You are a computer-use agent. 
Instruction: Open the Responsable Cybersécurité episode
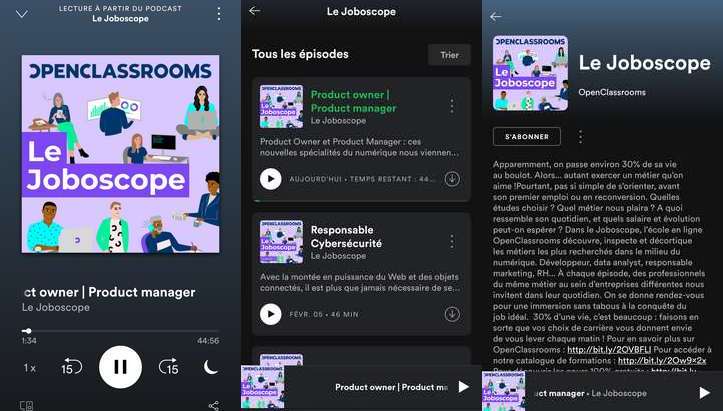[346, 237]
